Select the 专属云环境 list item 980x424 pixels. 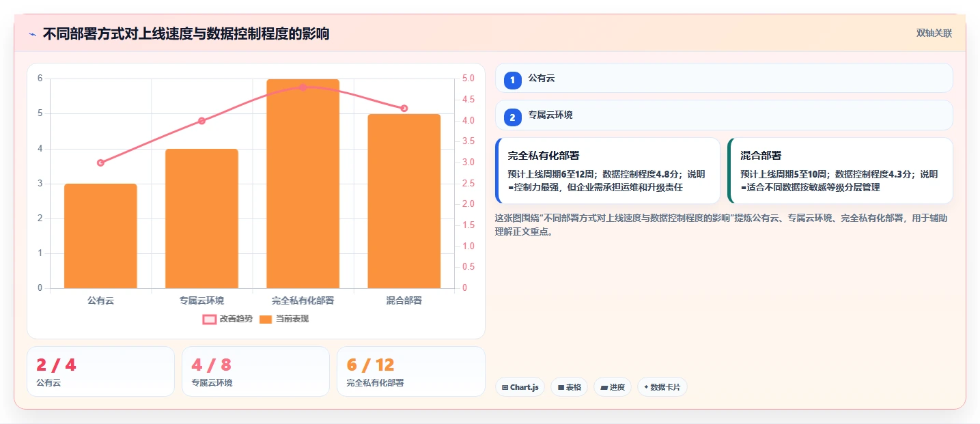click(x=724, y=115)
